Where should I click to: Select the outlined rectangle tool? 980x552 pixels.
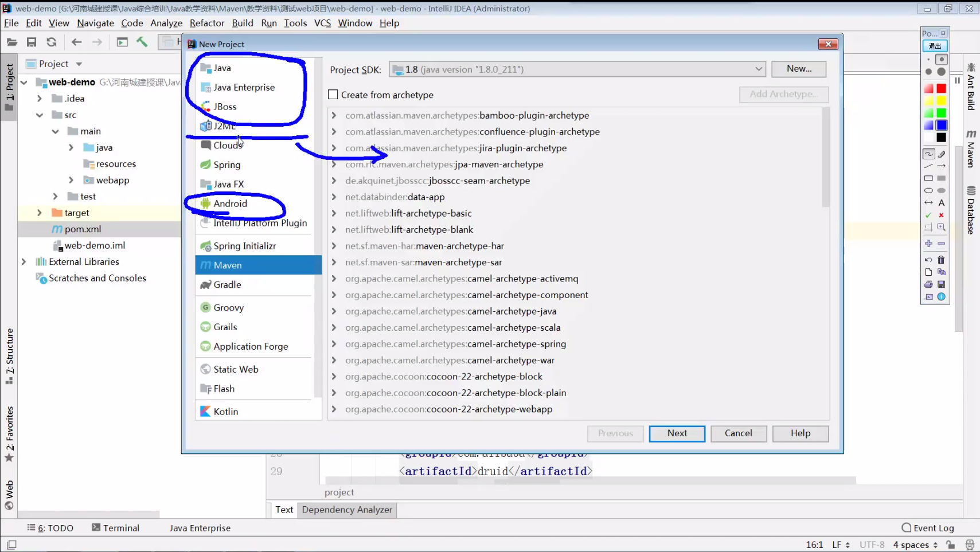(x=929, y=178)
